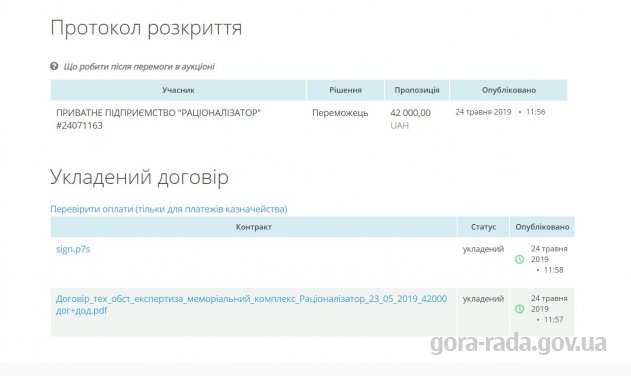The height and width of the screenshot is (376, 631).
Task: Click the 'Опубліковано' header in contract table
Action: (542, 227)
